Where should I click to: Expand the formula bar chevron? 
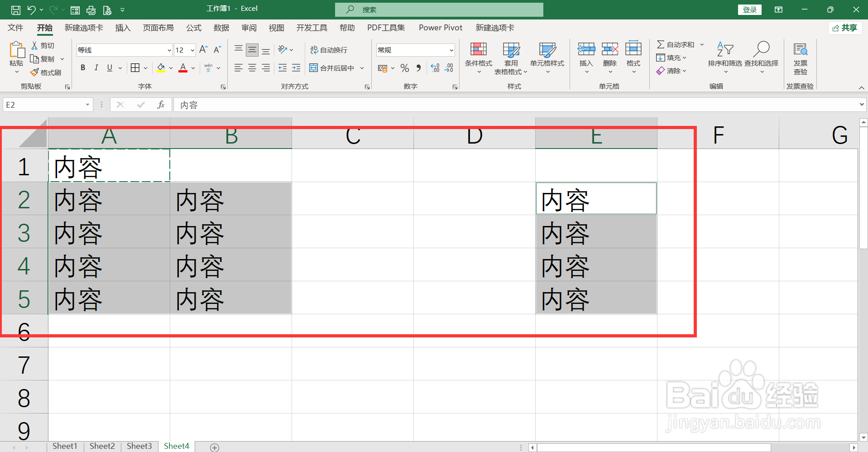[x=861, y=105]
